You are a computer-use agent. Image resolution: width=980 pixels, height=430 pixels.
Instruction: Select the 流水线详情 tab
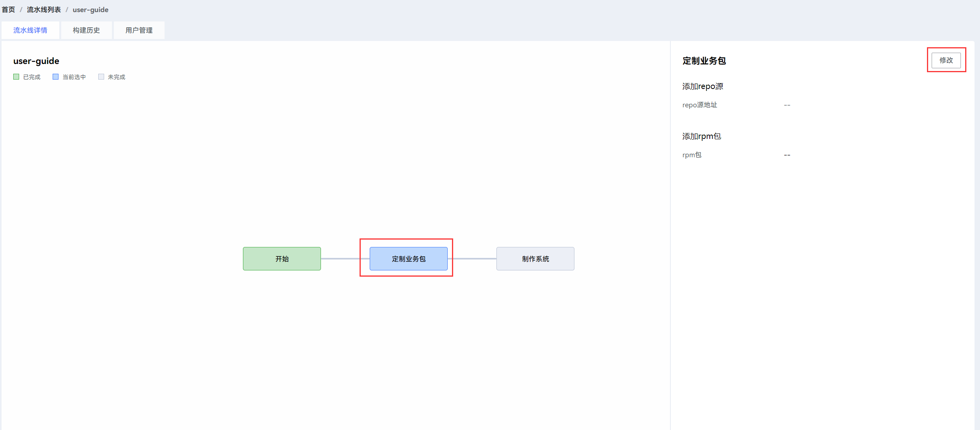30,30
